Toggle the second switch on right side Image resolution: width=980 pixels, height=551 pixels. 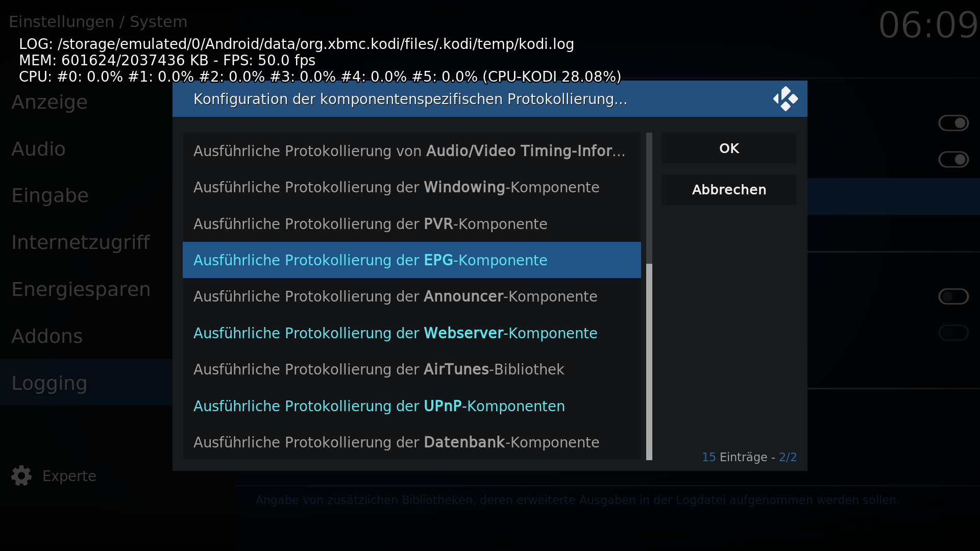(953, 160)
